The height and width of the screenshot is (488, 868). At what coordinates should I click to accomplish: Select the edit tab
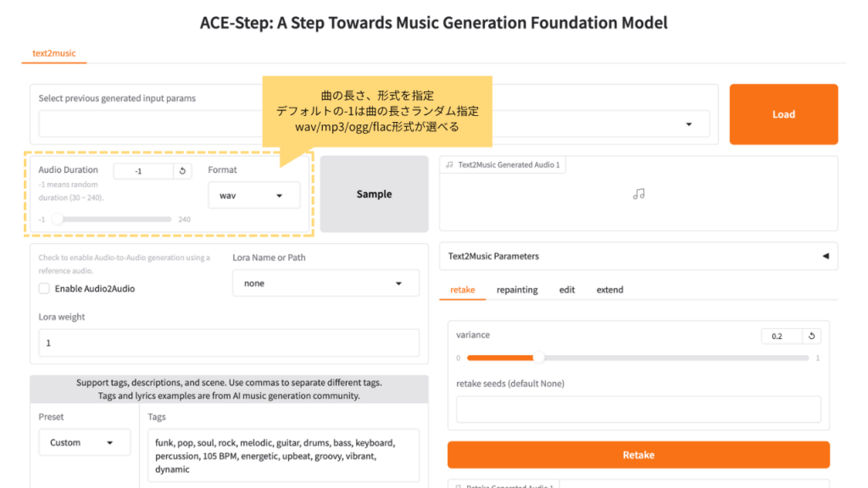coord(567,290)
